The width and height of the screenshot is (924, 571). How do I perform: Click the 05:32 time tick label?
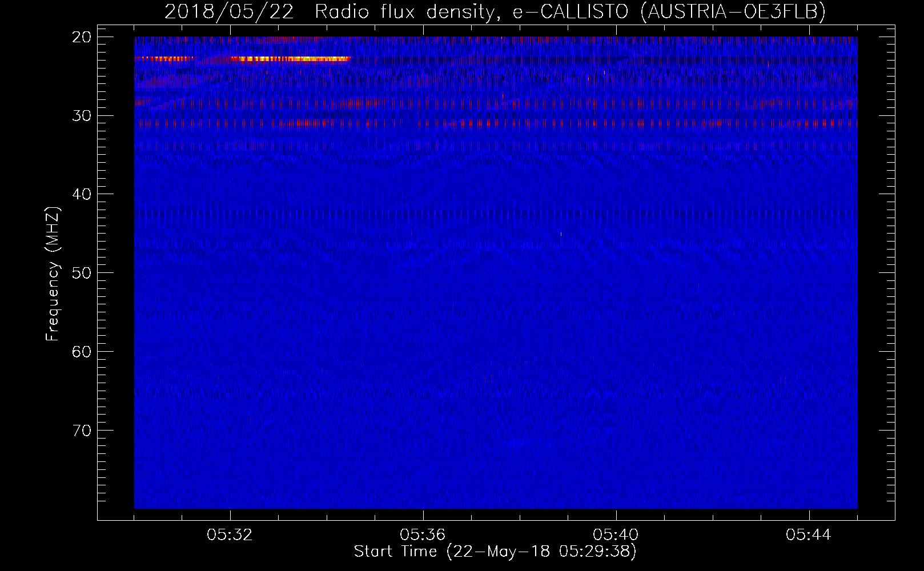click(x=230, y=535)
